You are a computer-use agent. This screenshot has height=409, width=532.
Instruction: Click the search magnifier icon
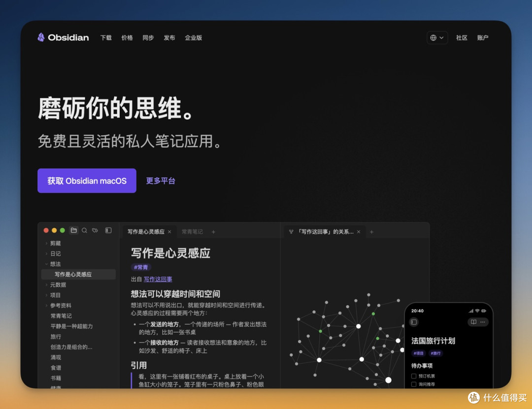pos(85,230)
